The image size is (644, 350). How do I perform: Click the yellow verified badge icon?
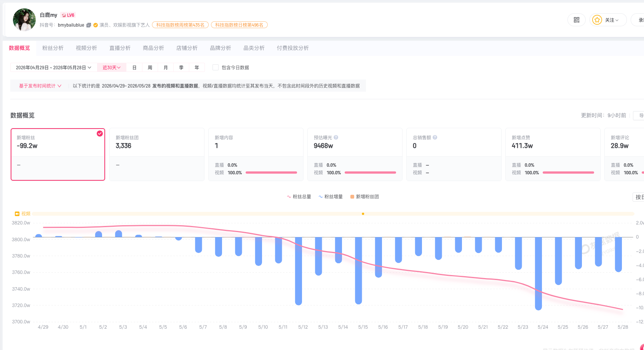click(x=96, y=25)
